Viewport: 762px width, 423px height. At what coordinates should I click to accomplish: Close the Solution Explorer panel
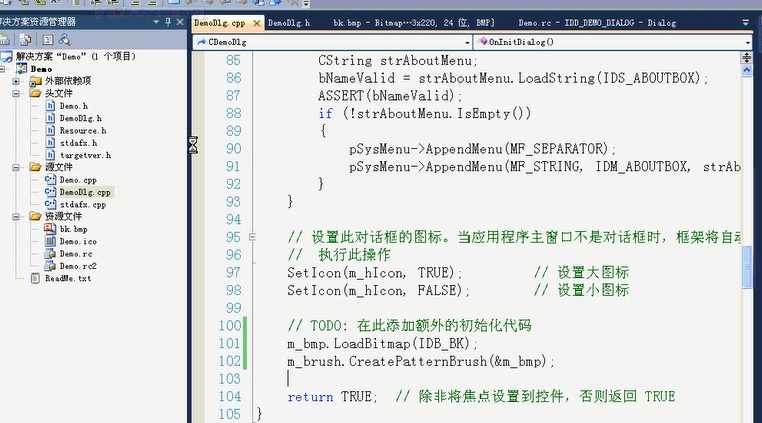(x=180, y=22)
